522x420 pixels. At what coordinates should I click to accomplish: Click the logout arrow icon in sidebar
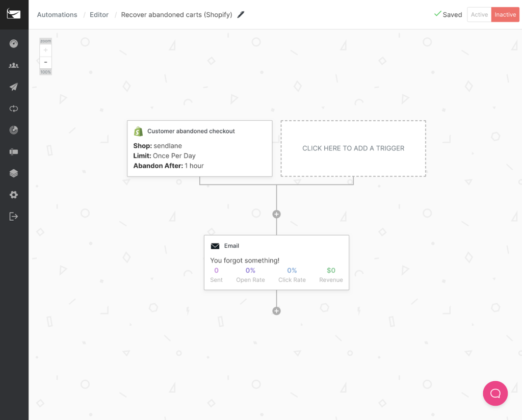pos(14,216)
